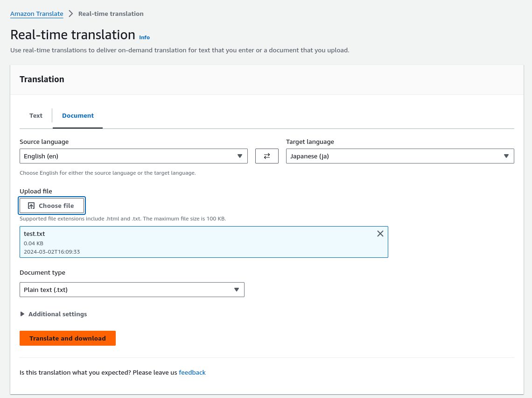
Task: Click the caret icon on Document type selector
Action: pos(237,290)
